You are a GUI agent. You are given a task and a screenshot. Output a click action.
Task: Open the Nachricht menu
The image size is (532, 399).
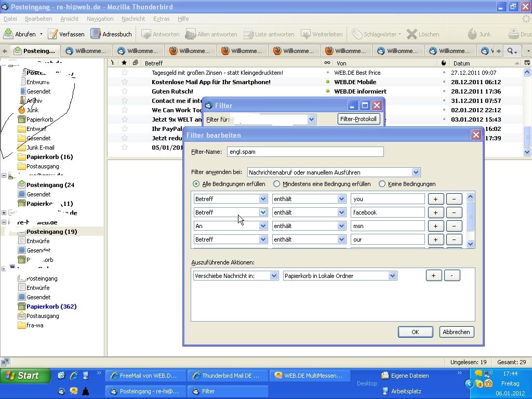click(x=133, y=19)
